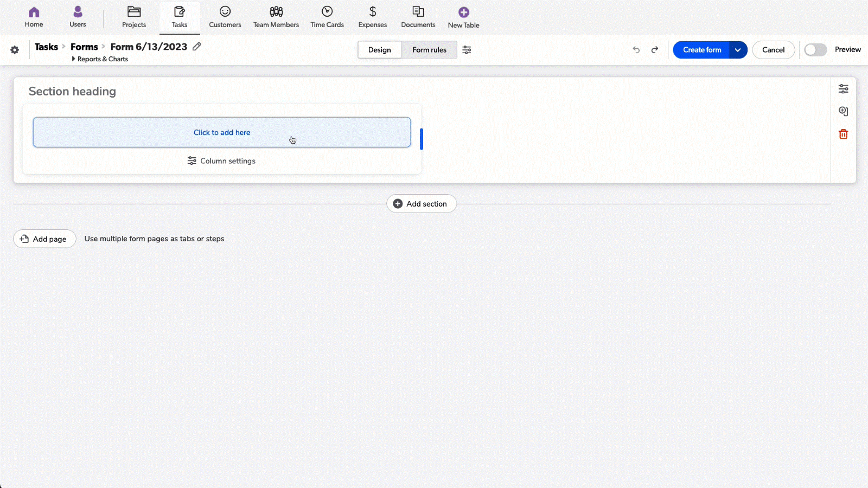Switch to the Form rules tab
Image resolution: width=868 pixels, height=488 pixels.
click(x=430, y=50)
